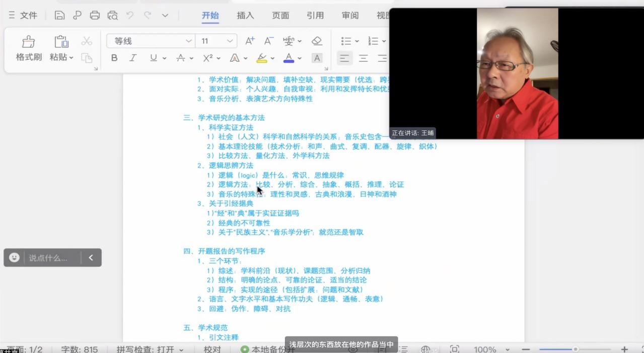Click the font color swatch button
644x353 pixels.
pos(289,58)
